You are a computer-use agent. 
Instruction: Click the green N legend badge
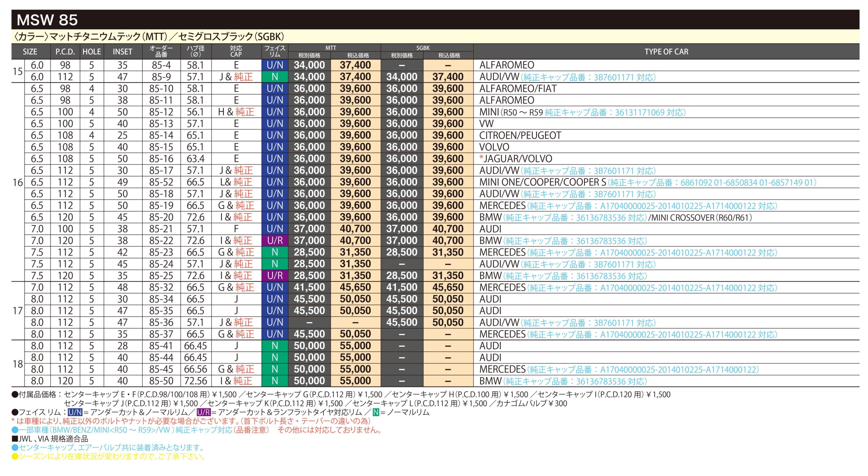coord(376,412)
